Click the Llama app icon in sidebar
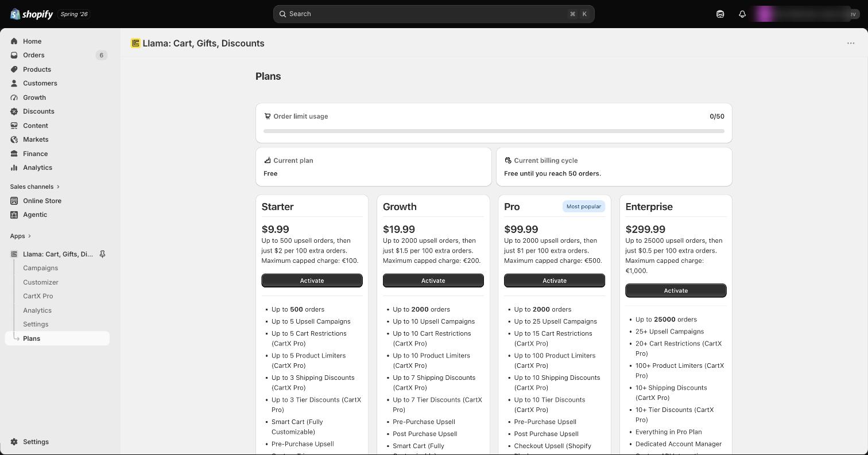Image resolution: width=868 pixels, height=455 pixels. tap(14, 254)
